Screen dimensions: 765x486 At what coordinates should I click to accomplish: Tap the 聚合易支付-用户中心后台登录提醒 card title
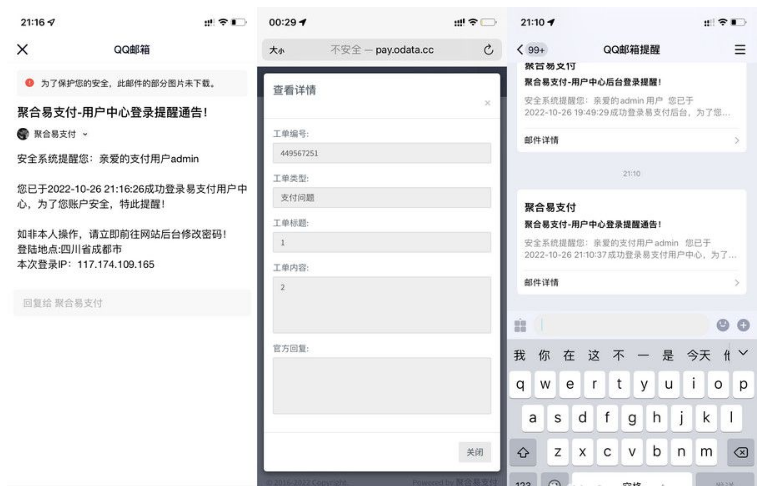pos(593,82)
